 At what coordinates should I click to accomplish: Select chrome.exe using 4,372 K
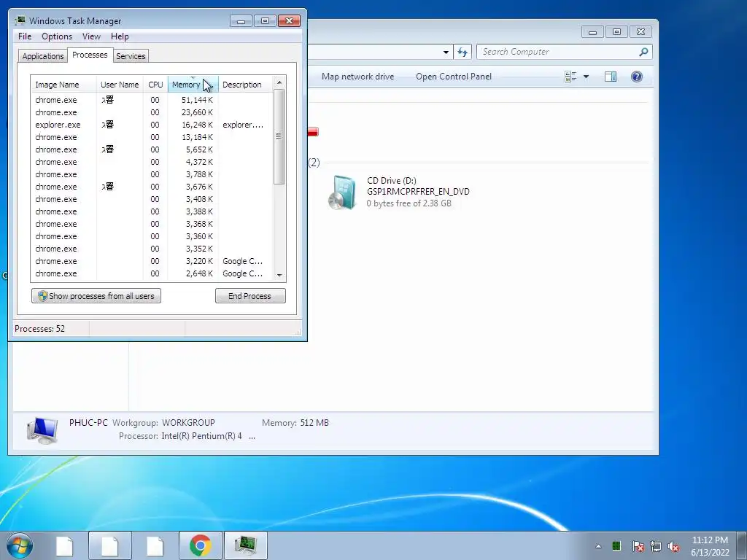pyautogui.click(x=152, y=162)
